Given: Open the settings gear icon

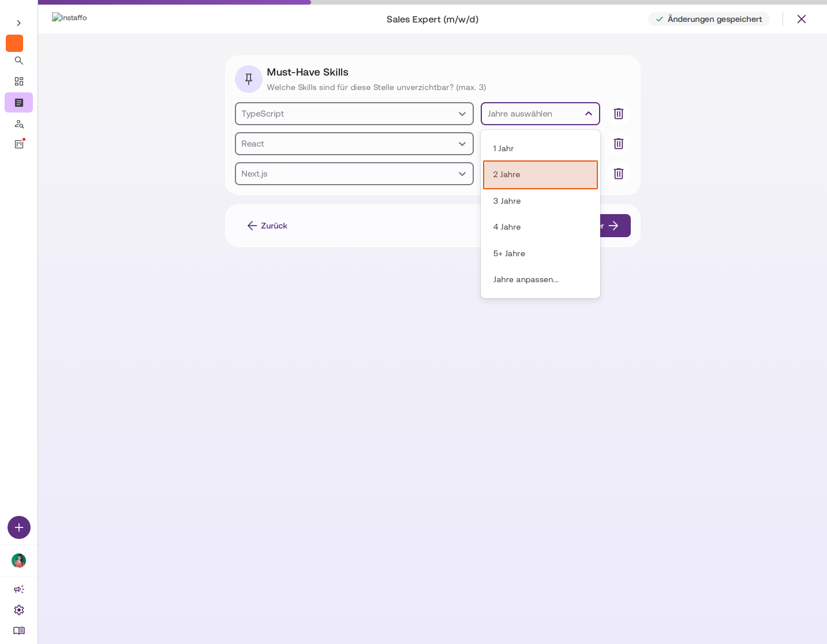Looking at the screenshot, I should pyautogui.click(x=19, y=610).
